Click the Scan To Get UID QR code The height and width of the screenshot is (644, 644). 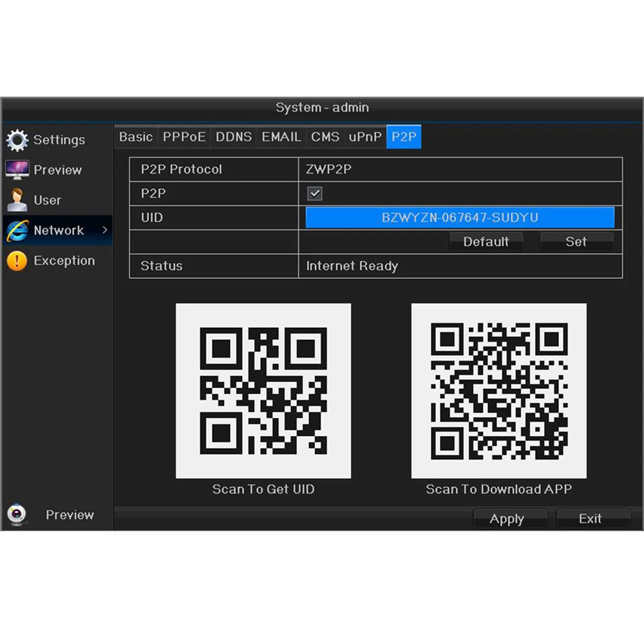(263, 391)
